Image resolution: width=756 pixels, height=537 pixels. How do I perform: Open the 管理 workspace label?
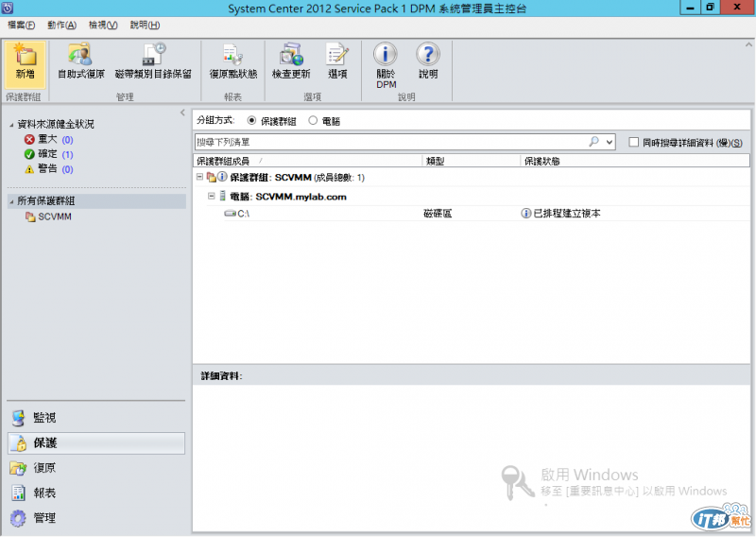pyautogui.click(x=44, y=518)
